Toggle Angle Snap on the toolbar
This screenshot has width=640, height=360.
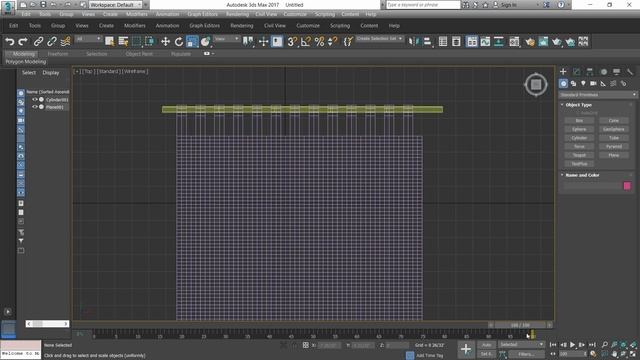[306, 41]
